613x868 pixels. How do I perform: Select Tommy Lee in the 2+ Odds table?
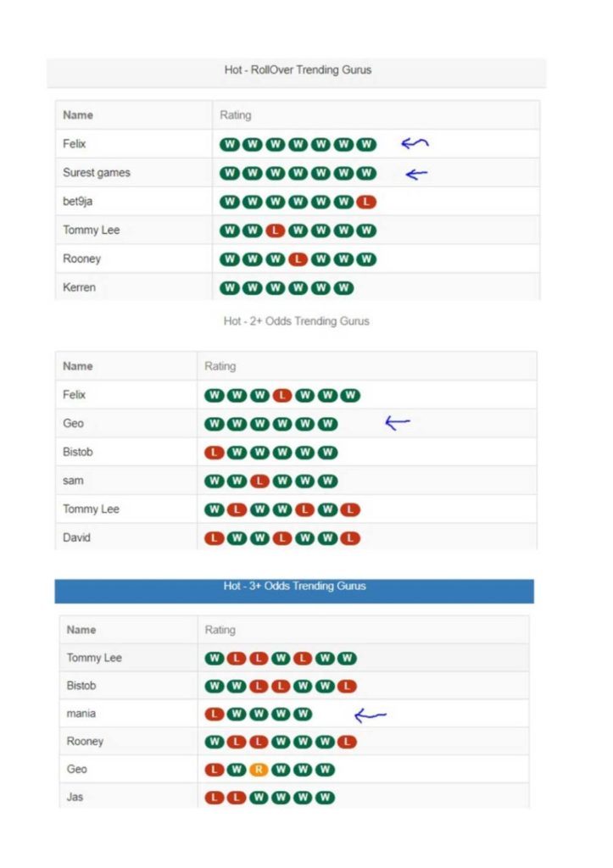[92, 509]
